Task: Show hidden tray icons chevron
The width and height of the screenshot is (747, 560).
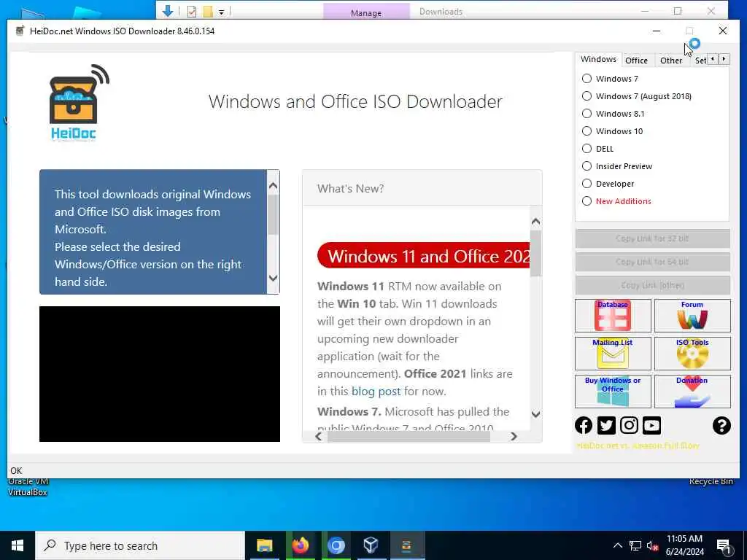Action: 617,546
